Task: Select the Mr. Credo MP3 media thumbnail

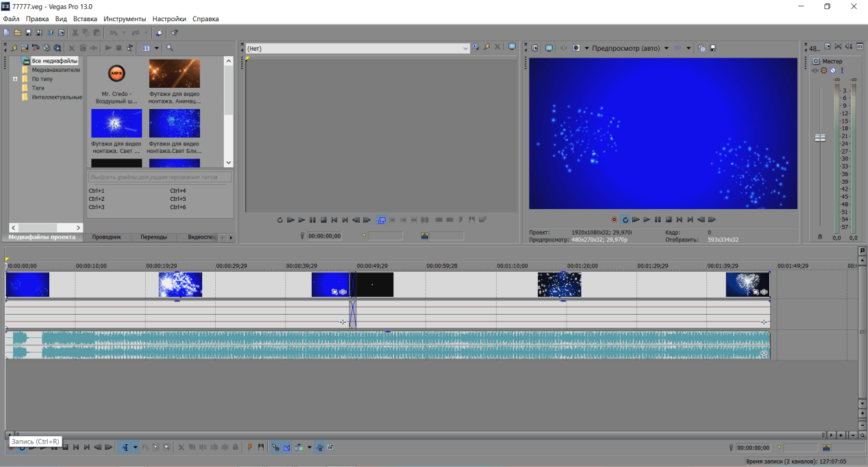Action: (116, 73)
